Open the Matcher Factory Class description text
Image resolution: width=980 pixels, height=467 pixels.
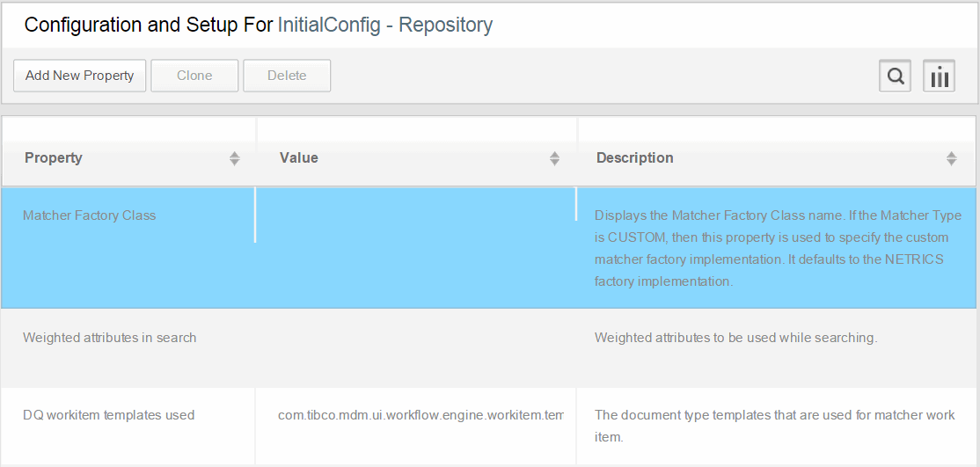pyautogui.click(x=779, y=248)
